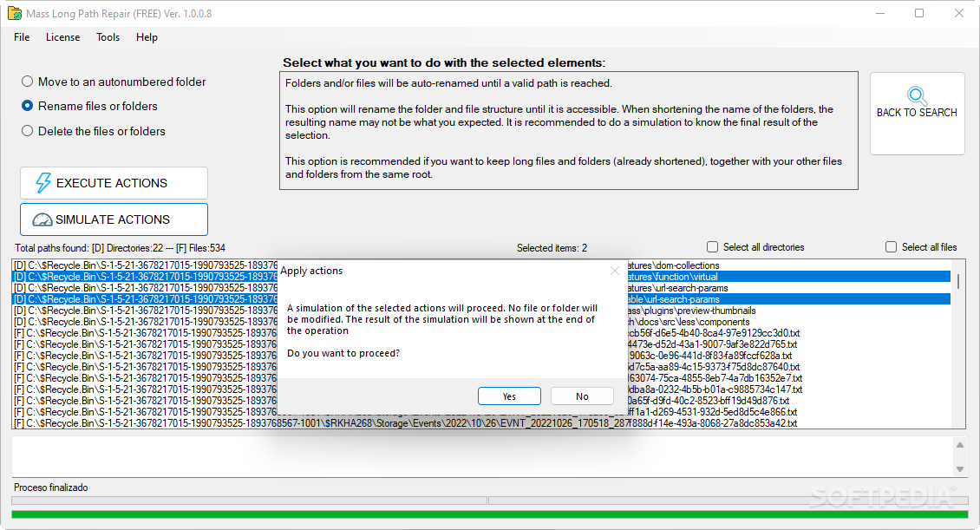This screenshot has width=980, height=530.
Task: Click the app folder icon in title bar
Action: tap(15, 13)
